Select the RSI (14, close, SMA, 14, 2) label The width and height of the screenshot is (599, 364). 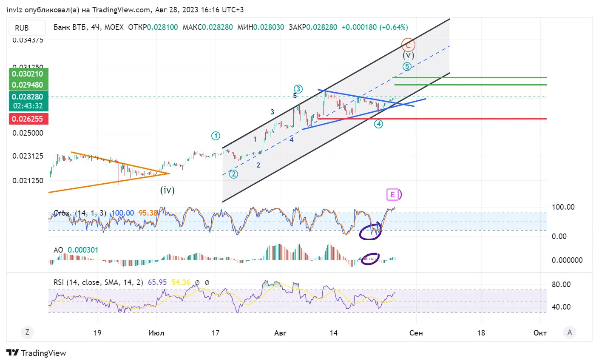click(x=98, y=282)
